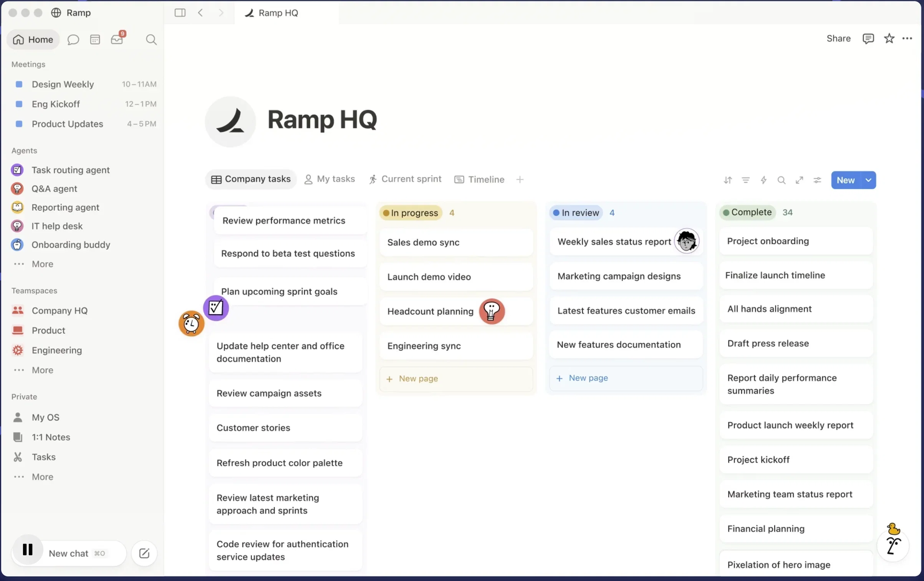Favorite the page with the star icon
Image resolution: width=924 pixels, height=581 pixels.
pos(889,38)
